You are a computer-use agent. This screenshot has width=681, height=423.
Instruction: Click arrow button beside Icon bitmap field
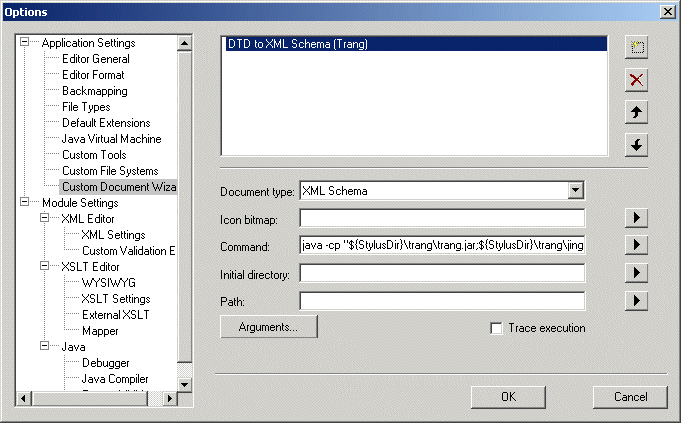point(636,217)
